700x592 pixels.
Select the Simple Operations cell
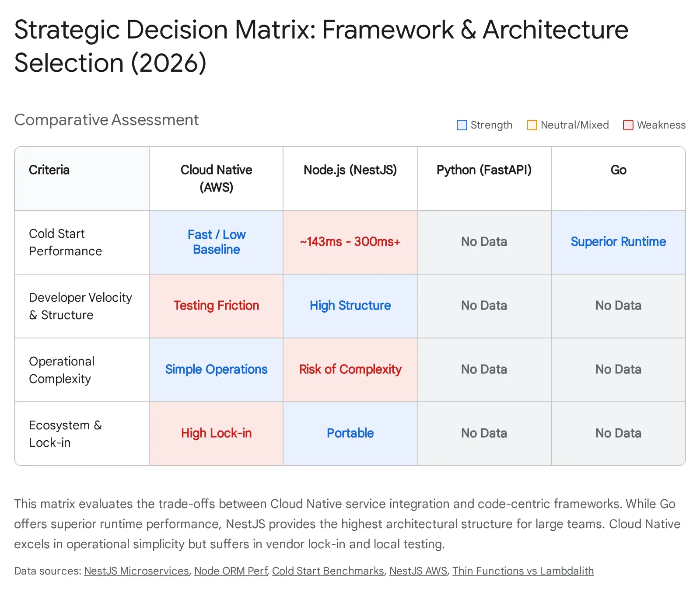[216, 369]
